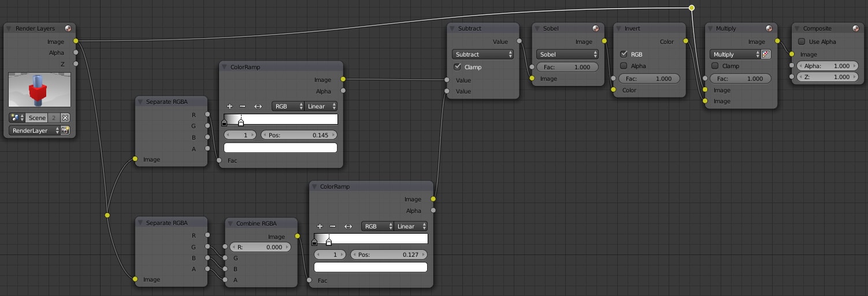The height and width of the screenshot is (296, 868).
Task: Toggle preview sphere icon on Multiply node
Action: coord(769,28)
